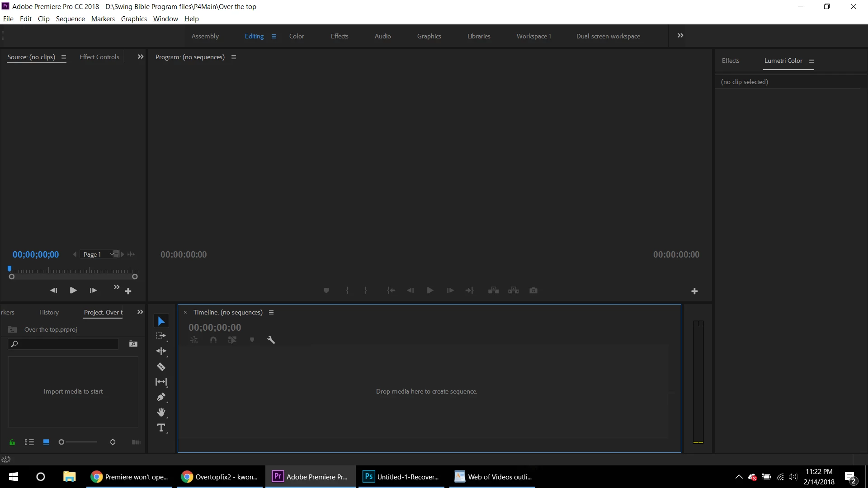Select the Ripple Edit tool

(161, 351)
